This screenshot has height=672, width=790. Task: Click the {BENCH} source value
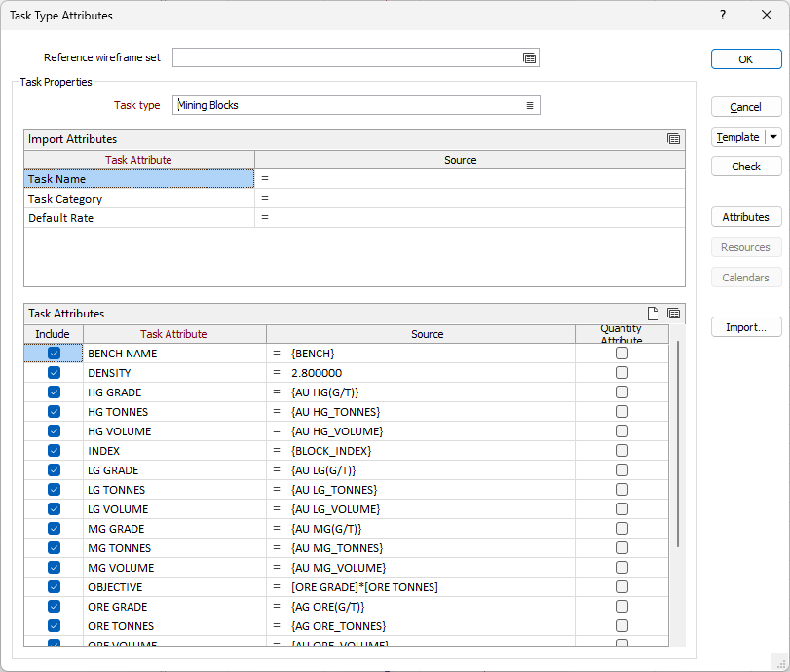click(313, 354)
